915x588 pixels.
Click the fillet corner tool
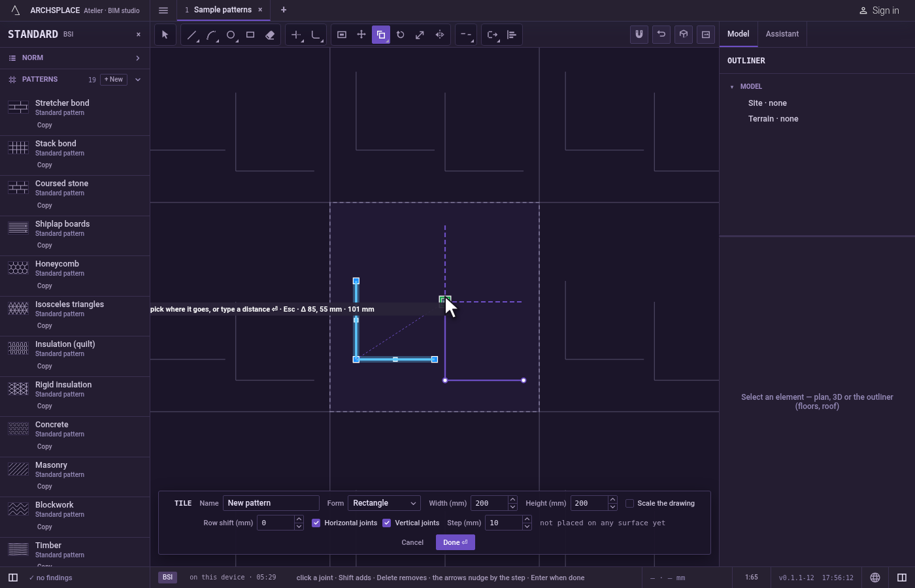(x=316, y=35)
